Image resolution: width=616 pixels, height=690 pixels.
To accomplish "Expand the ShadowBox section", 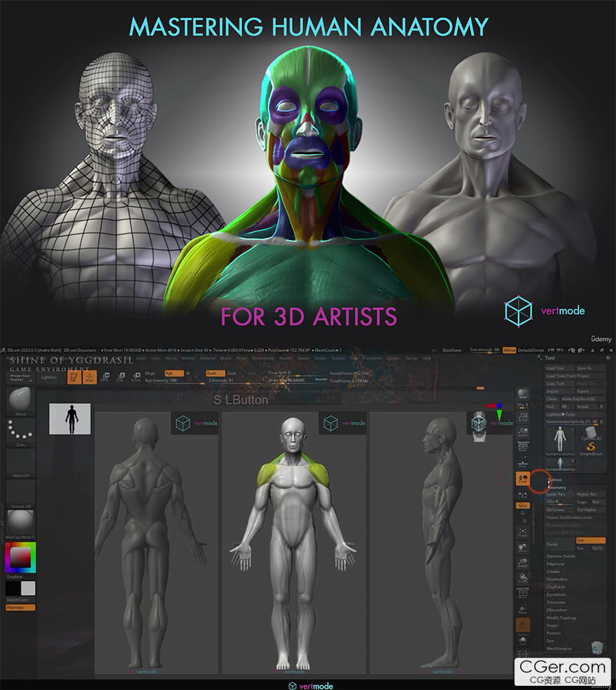I will click(x=556, y=579).
